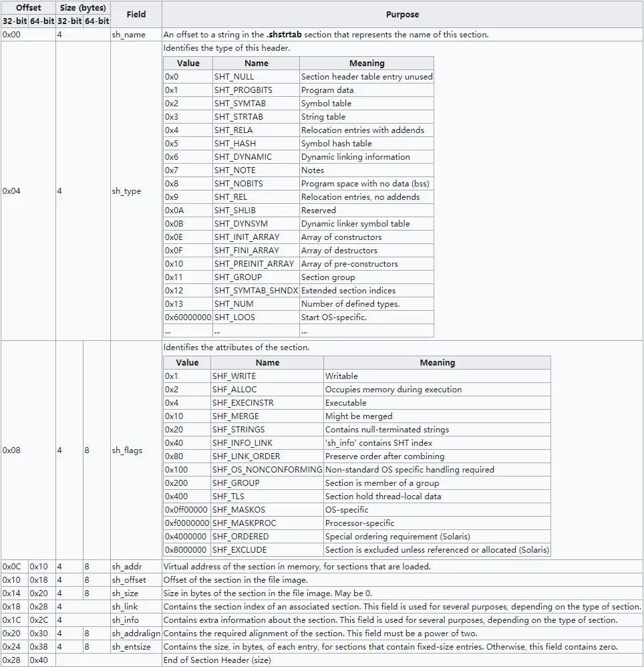Click the SHT_REL name cell
This screenshot has width=644, height=667.
[256, 197]
